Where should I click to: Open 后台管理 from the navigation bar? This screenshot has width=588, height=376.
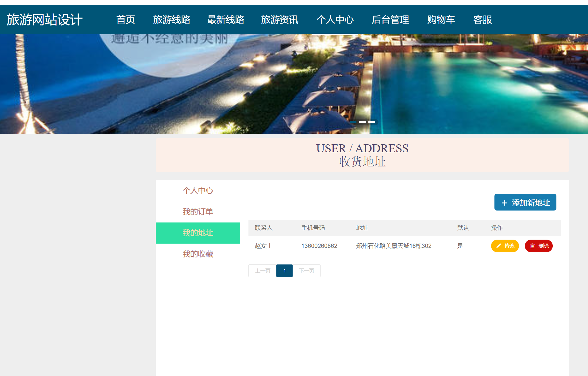[x=390, y=20]
